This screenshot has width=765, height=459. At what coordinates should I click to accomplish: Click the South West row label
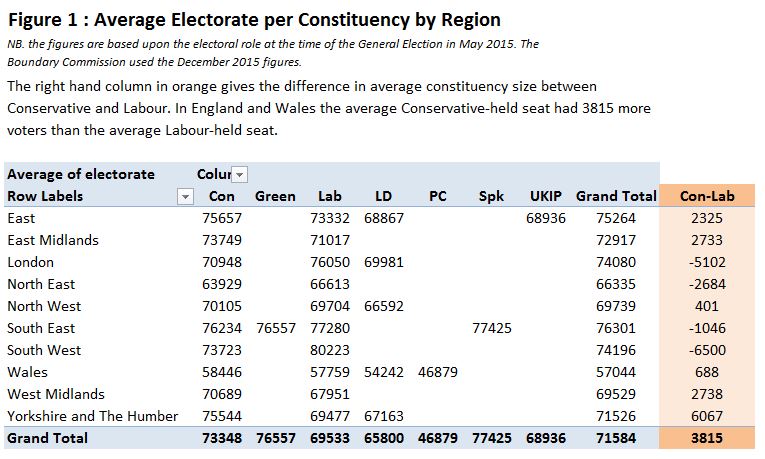coord(44,350)
